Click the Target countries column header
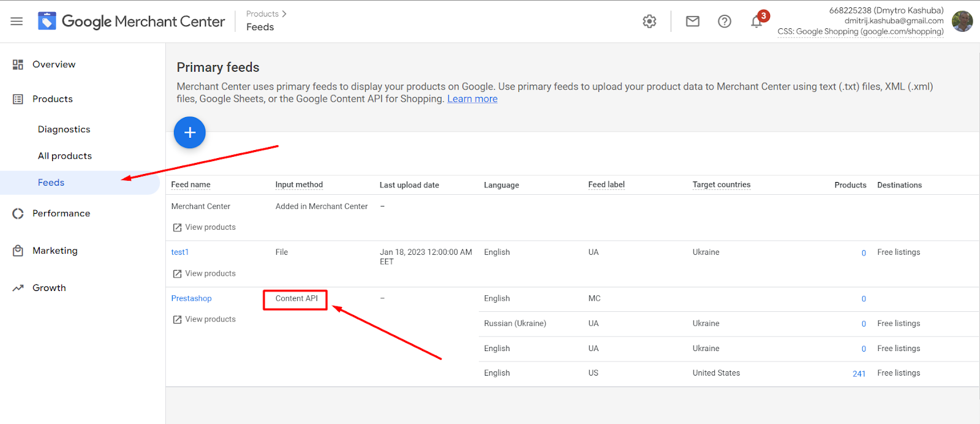Viewport: 980px width, 424px height. (722, 184)
